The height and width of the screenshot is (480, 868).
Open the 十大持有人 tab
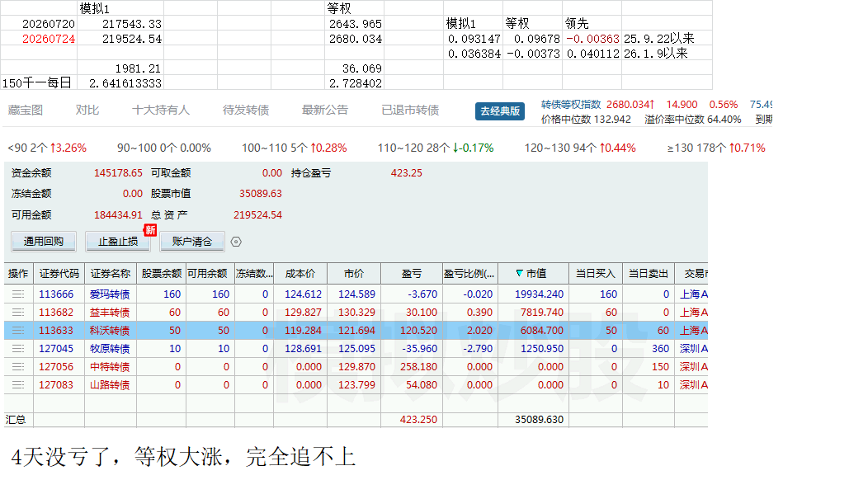pos(161,111)
